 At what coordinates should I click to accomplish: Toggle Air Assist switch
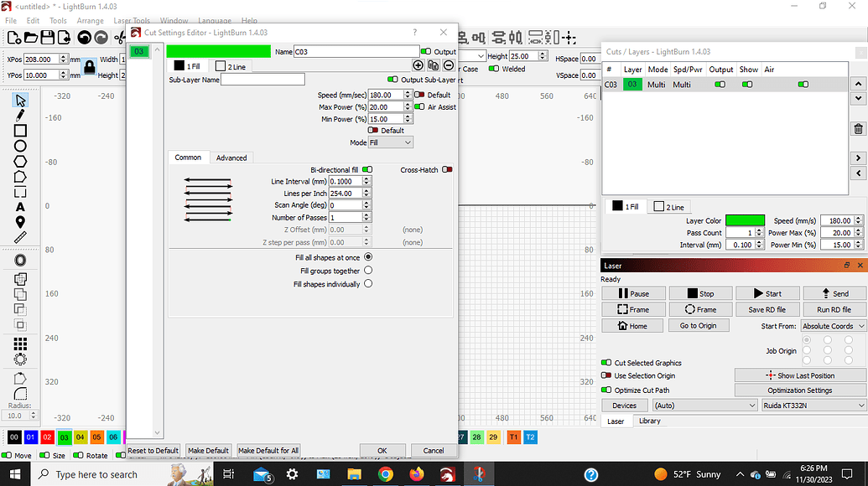(419, 106)
